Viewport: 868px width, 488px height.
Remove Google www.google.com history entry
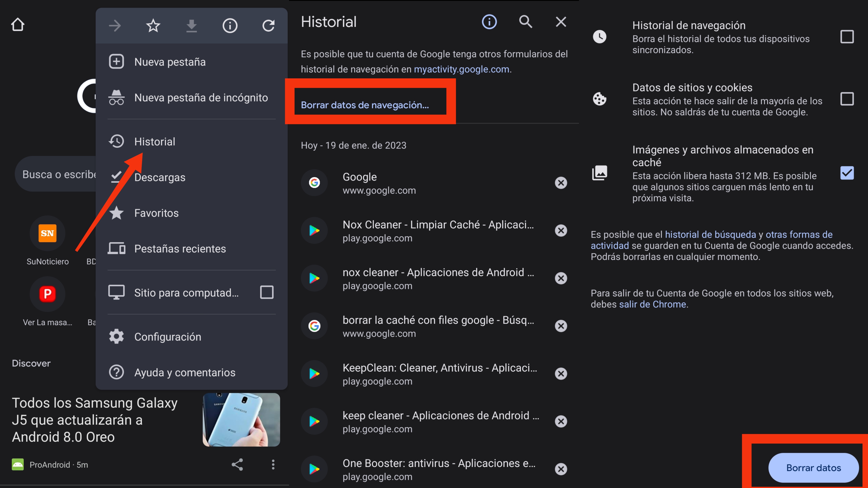[561, 183]
